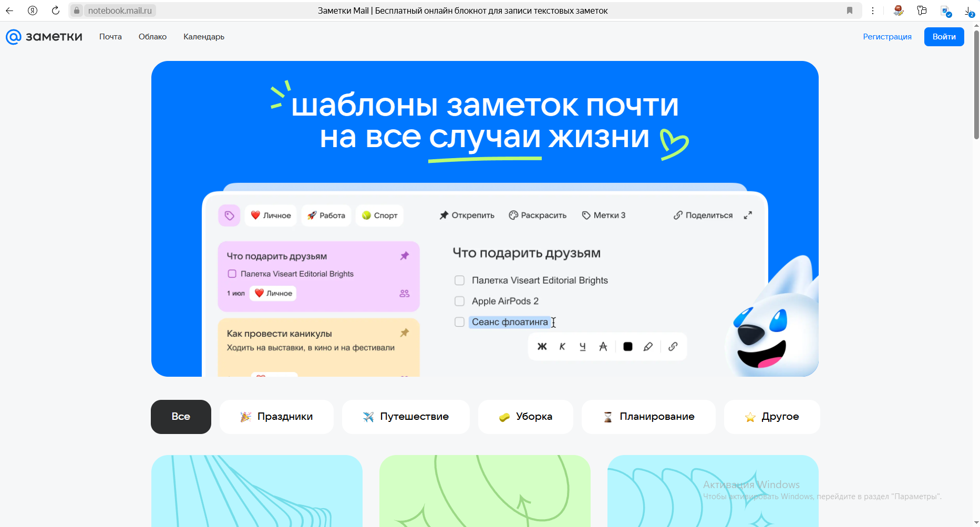Select the Праздники category tab
980x527 pixels.
pos(276,417)
